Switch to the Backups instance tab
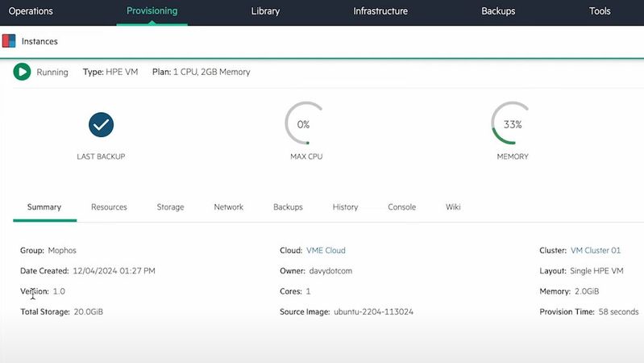Viewport: 644px width, 363px height. pos(288,207)
